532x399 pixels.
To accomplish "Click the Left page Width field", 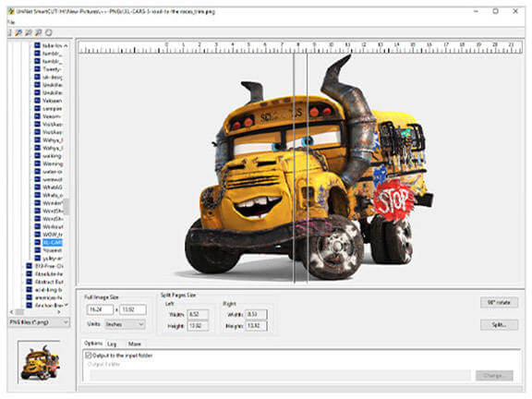I will (x=198, y=314).
